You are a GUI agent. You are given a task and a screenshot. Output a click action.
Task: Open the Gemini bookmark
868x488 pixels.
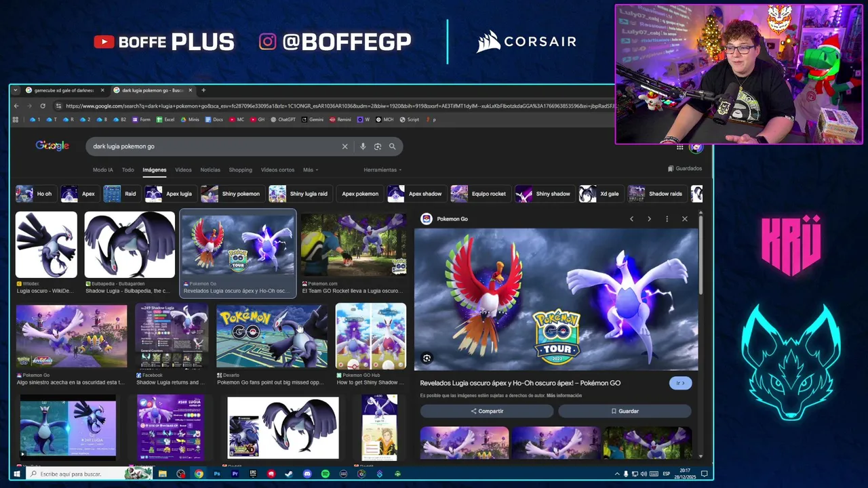pyautogui.click(x=313, y=119)
